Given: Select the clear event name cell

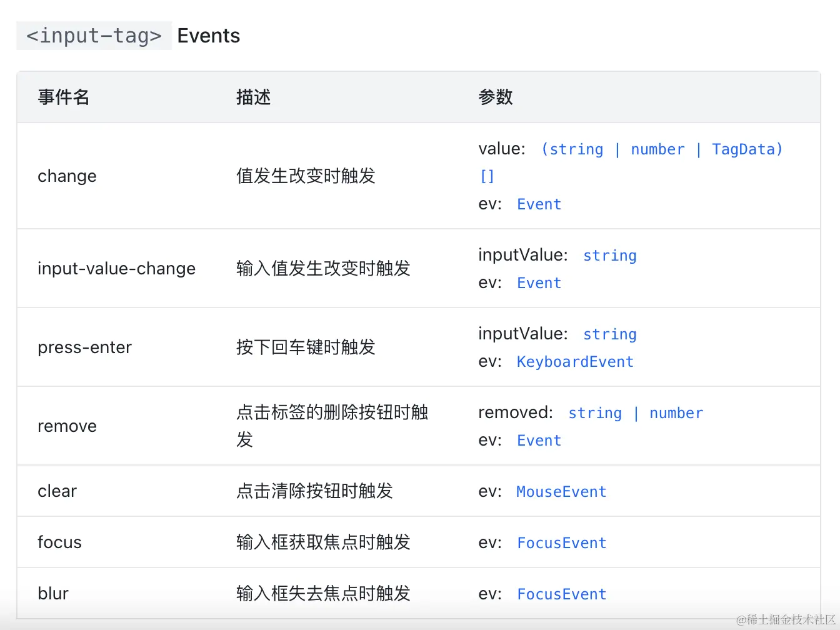Looking at the screenshot, I should click(x=57, y=491).
